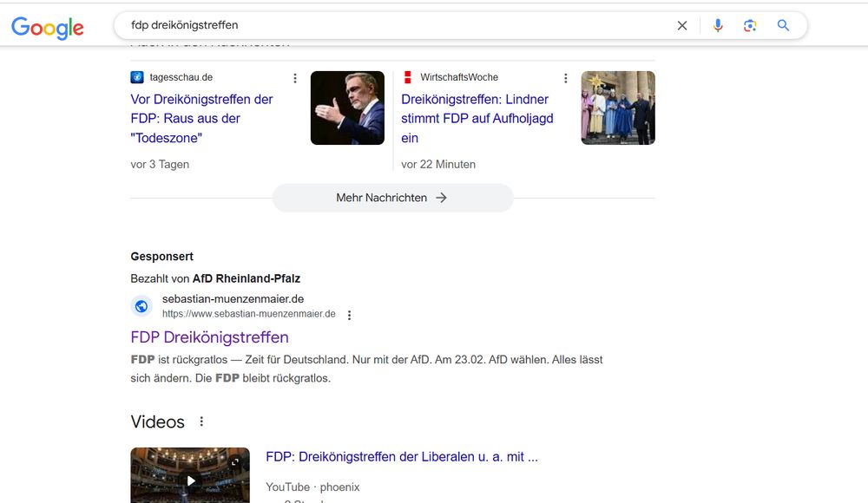Screen dimensions: 868x503
Task: Open the FDP Dreikönigstreffen sponsored link
Action: 209,336
